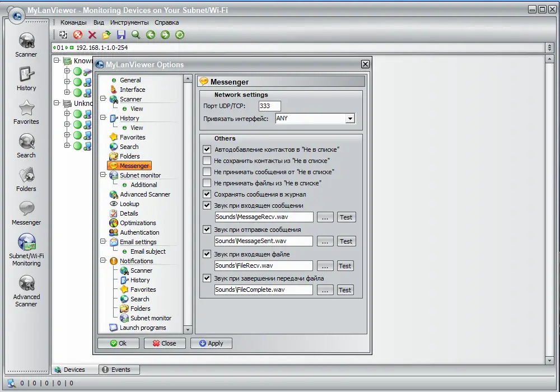Open the Folders sidebar icon

click(x=26, y=179)
